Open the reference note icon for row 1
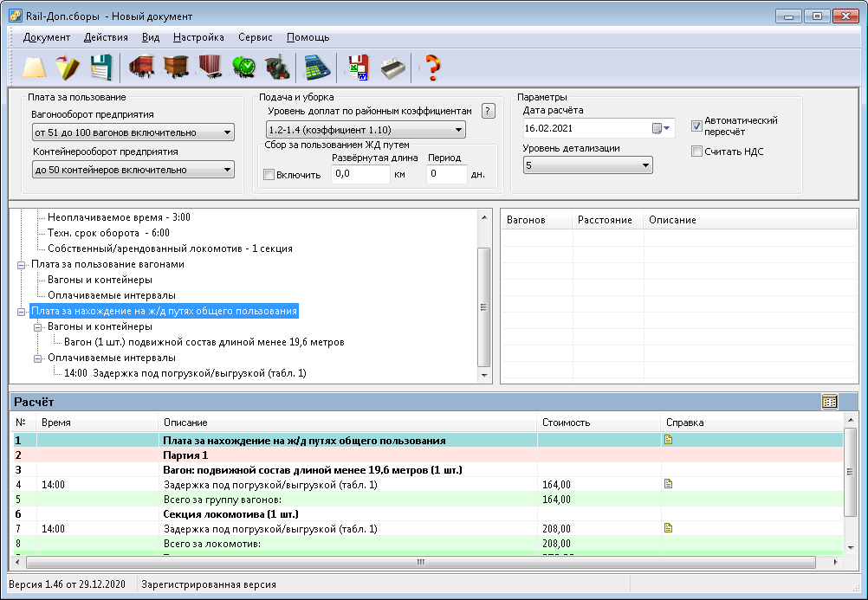The height and width of the screenshot is (600, 868). 668,440
